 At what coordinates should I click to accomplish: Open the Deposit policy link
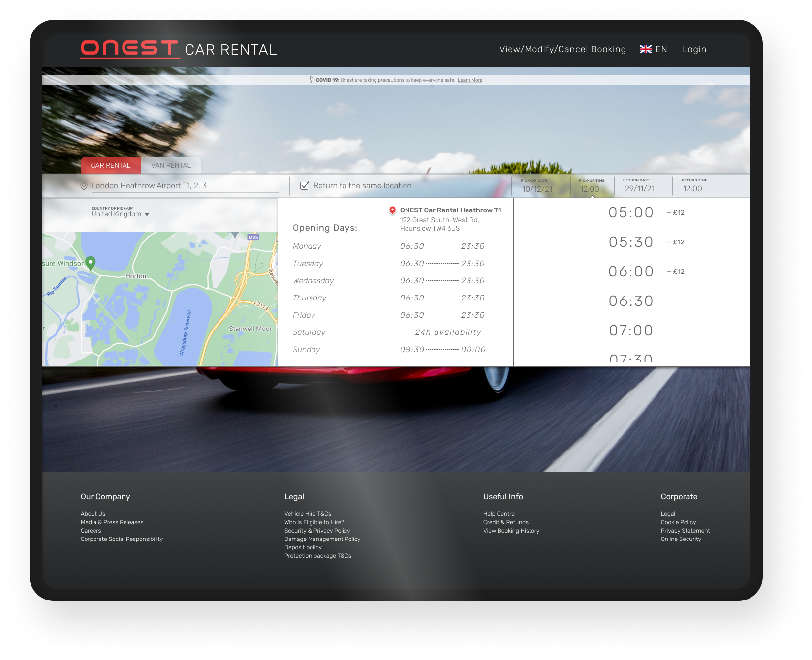point(303,547)
